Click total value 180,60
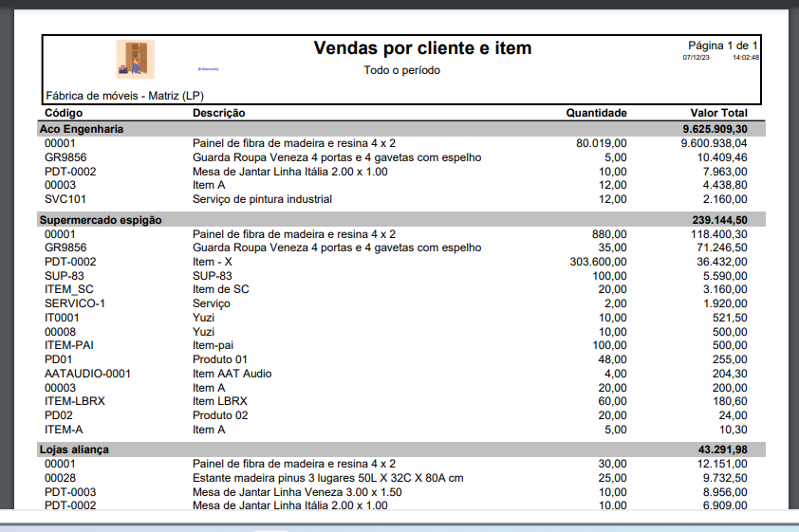 pos(730,402)
